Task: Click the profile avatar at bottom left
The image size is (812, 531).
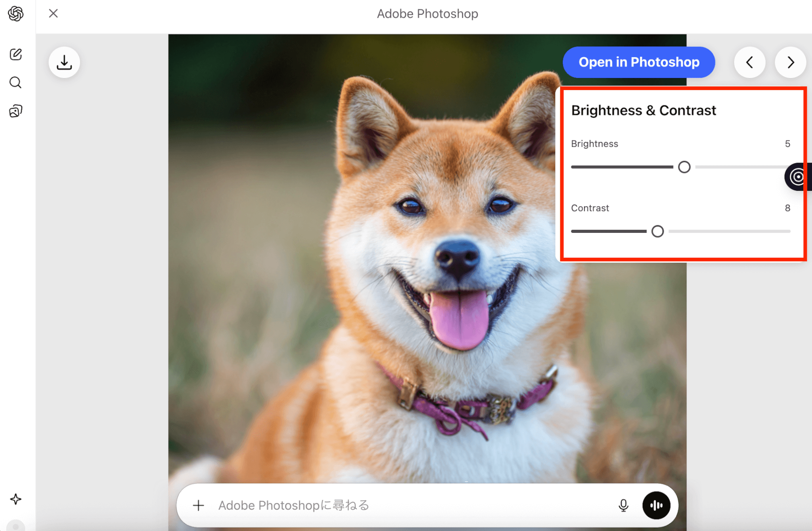Action: pos(15,526)
